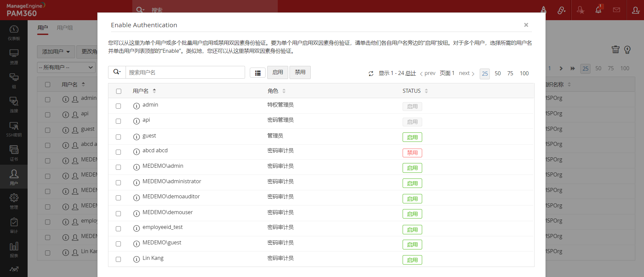Screen dimensions: 644x277
Task: Show 25 rows per page in dialog
Action: [485, 74]
